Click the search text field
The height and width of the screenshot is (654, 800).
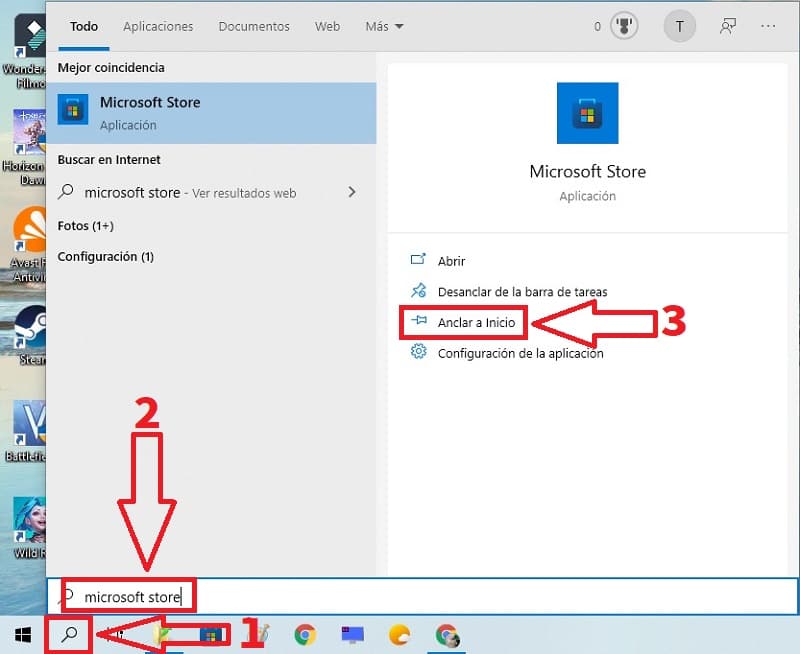[422, 596]
